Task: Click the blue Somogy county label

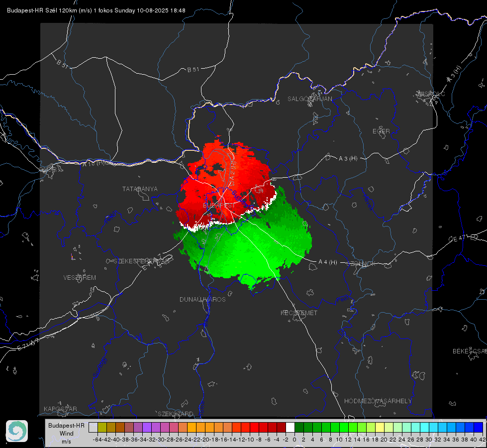Action: pyautogui.click(x=99, y=367)
